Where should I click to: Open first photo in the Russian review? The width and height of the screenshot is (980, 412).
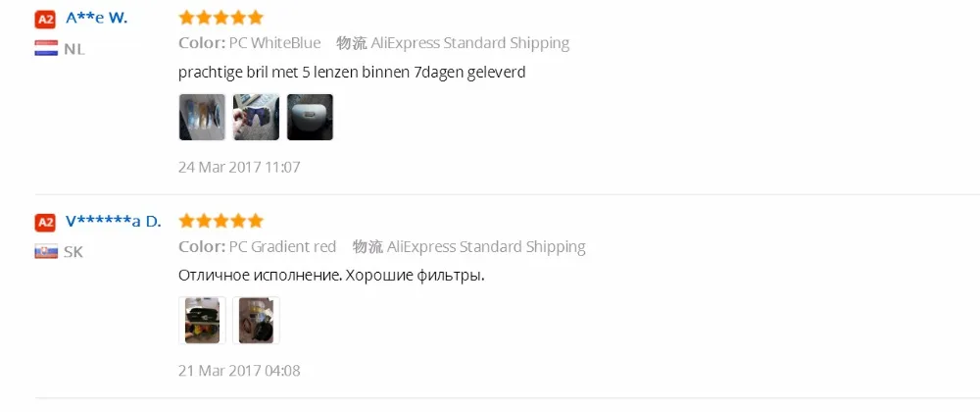point(202,320)
